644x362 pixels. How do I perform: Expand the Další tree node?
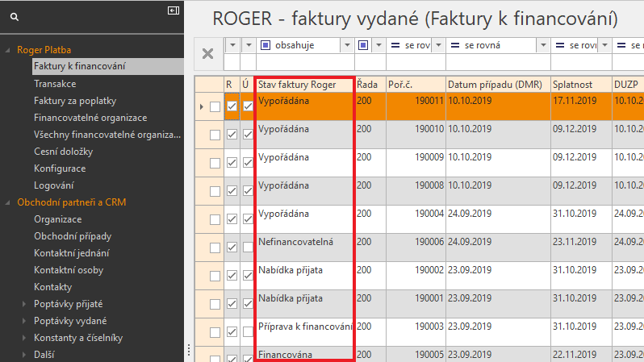tap(24, 355)
